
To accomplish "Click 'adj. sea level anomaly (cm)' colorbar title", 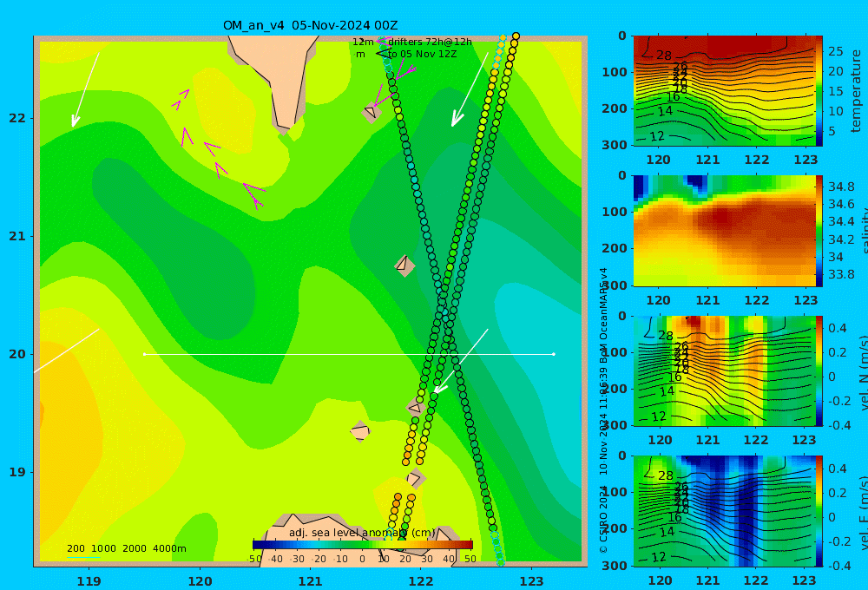I will click(363, 533).
